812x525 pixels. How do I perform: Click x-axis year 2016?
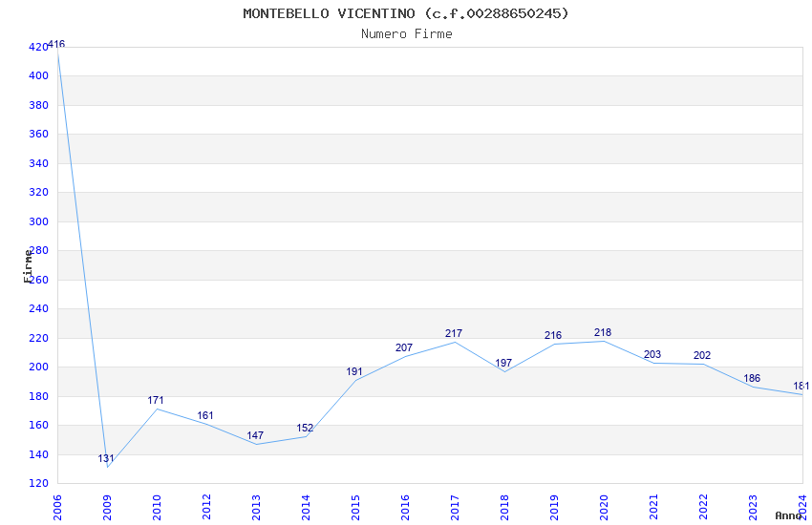(405, 508)
